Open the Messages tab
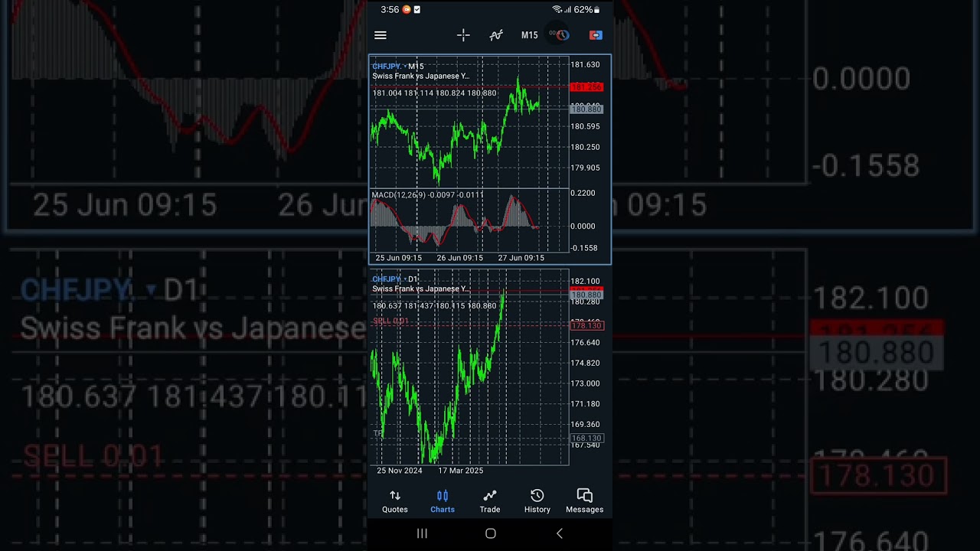Viewport: 980px width, 551px height. pos(584,501)
